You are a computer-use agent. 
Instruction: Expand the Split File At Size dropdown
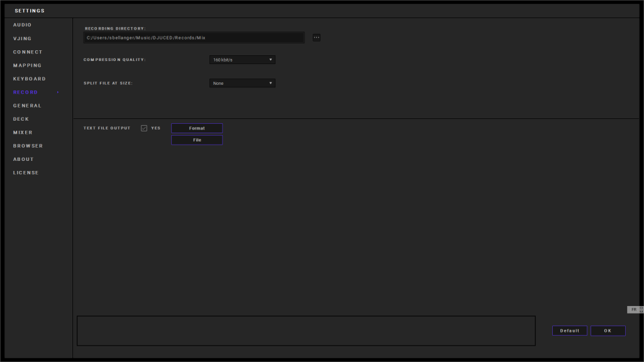click(242, 83)
